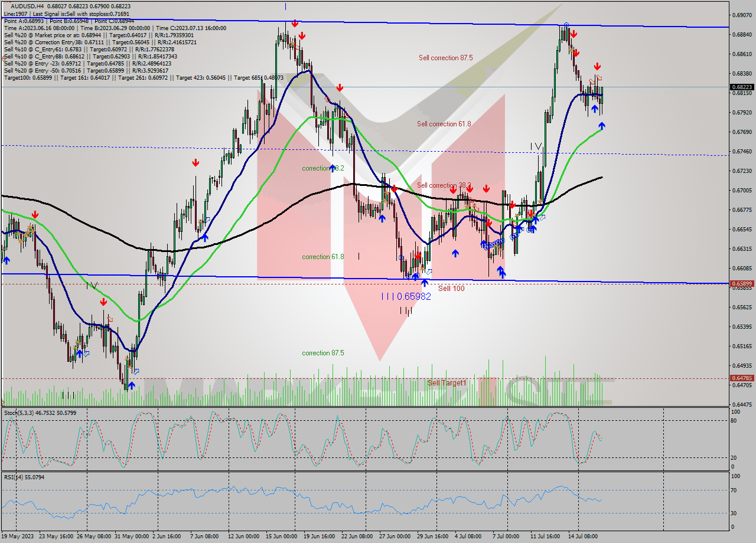Click the 0.67920 price axis label
The image size is (756, 543).
(742, 112)
